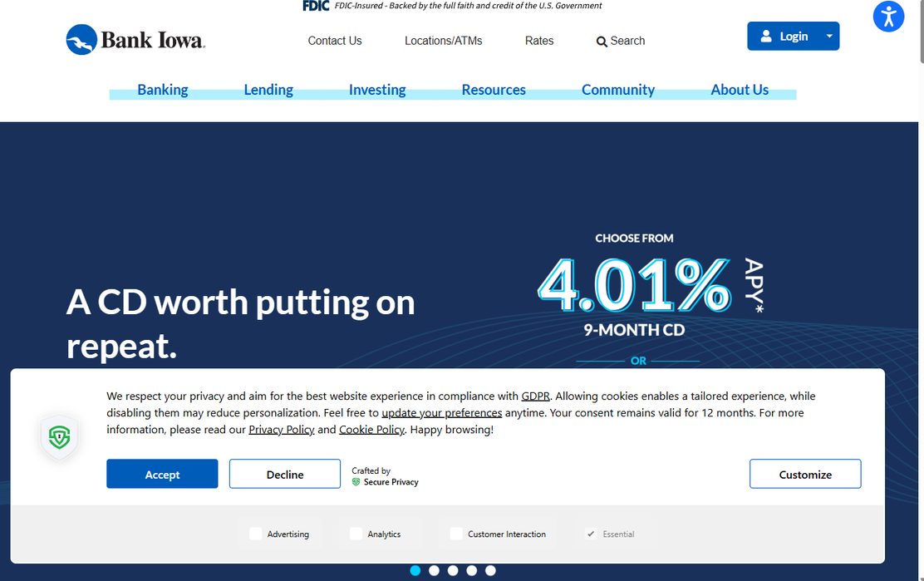Open the Rates link
The width and height of the screenshot is (924, 581).
point(539,41)
